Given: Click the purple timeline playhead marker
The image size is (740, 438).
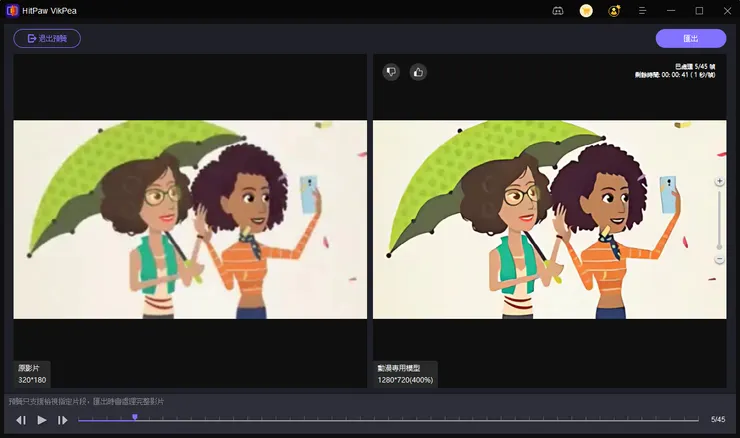Looking at the screenshot, I should click(135, 417).
